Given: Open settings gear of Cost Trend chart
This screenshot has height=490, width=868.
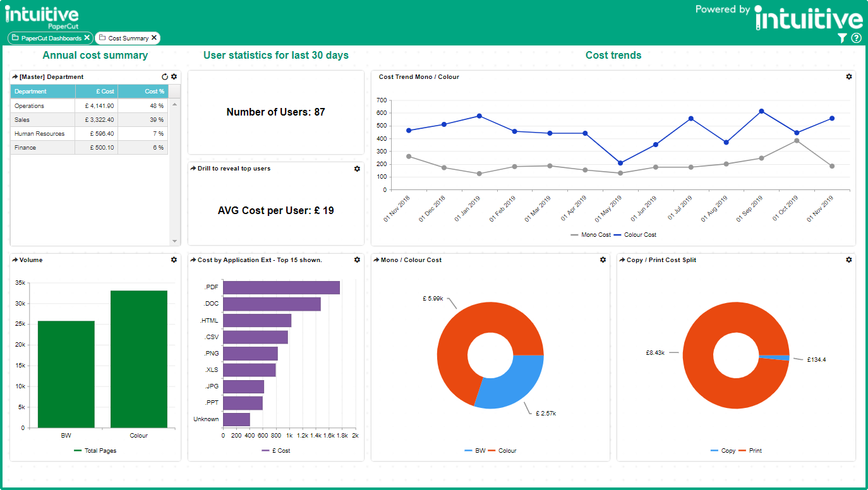Looking at the screenshot, I should point(849,77).
